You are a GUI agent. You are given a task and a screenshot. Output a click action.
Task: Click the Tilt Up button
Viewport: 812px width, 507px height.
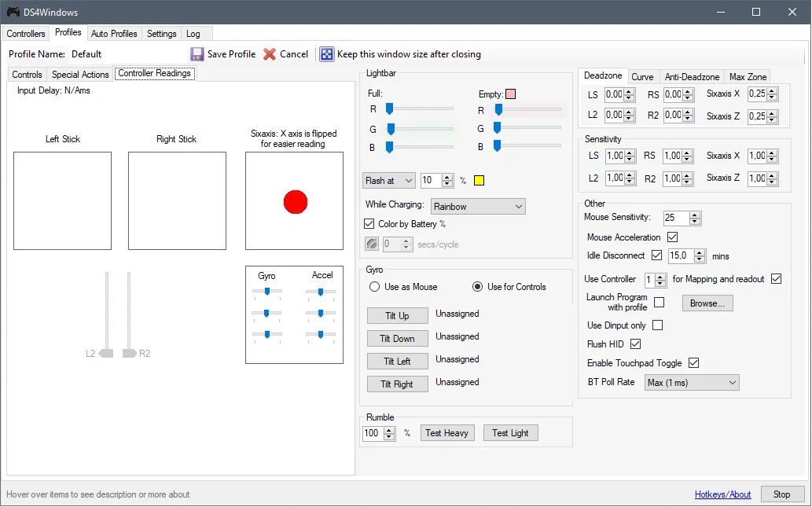pos(397,315)
